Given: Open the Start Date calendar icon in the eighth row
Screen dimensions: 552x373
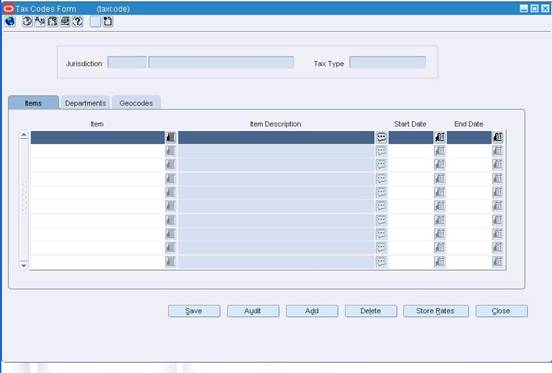Looking at the screenshot, I should (x=440, y=234).
